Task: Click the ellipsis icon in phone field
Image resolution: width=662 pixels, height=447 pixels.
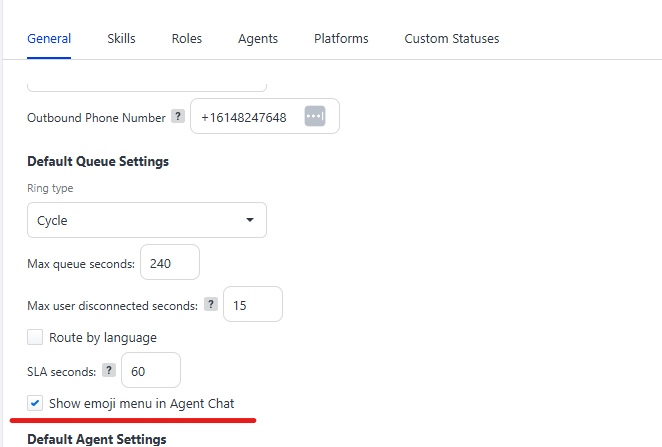Action: (315, 116)
